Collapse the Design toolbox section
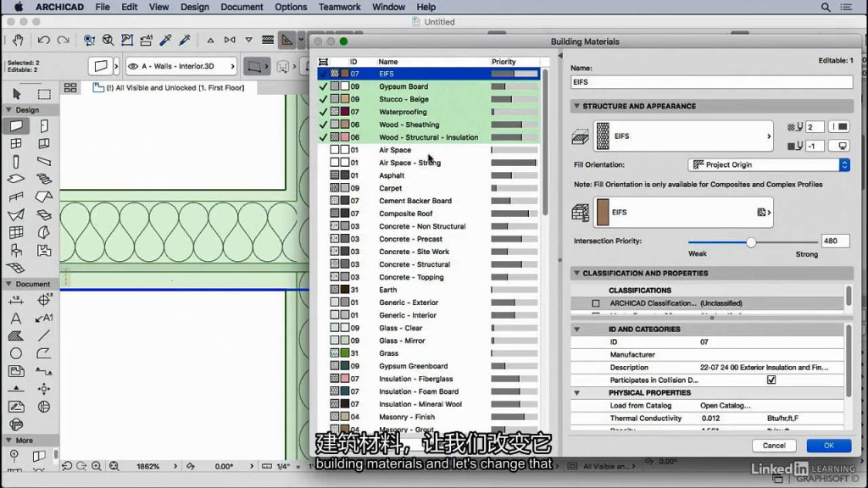The image size is (868, 488). tap(8, 109)
